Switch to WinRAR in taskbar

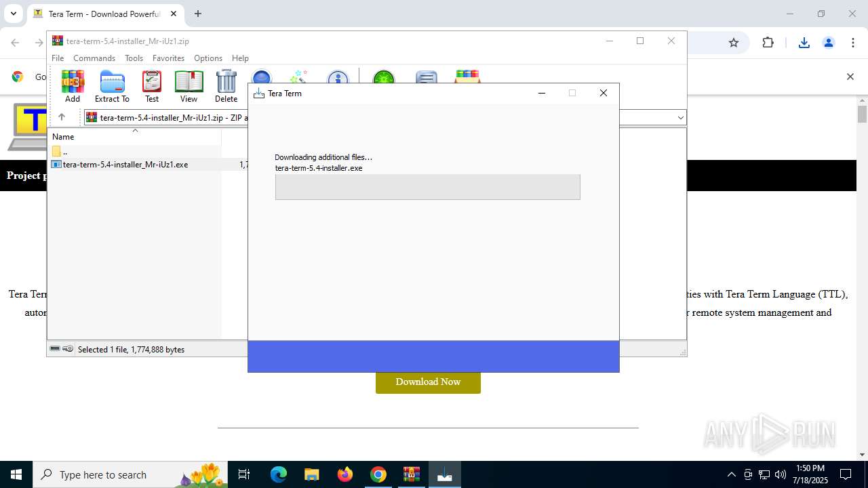(x=411, y=474)
